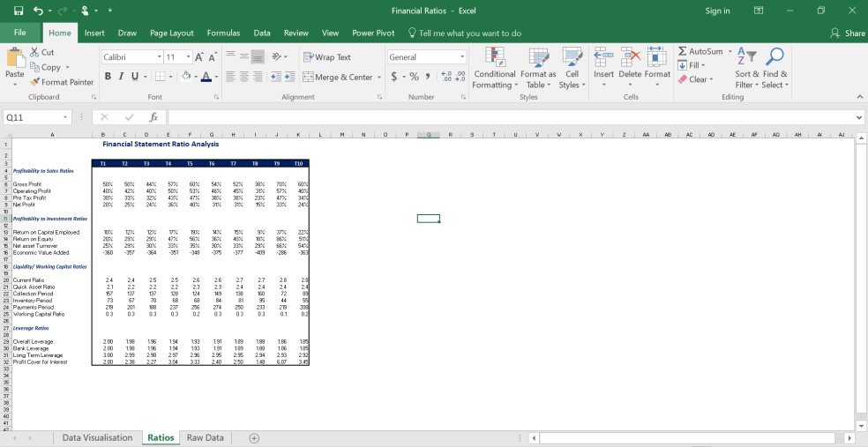Toggle Center horizontal alignment
This screenshot has width=868, height=447.
tap(244, 77)
